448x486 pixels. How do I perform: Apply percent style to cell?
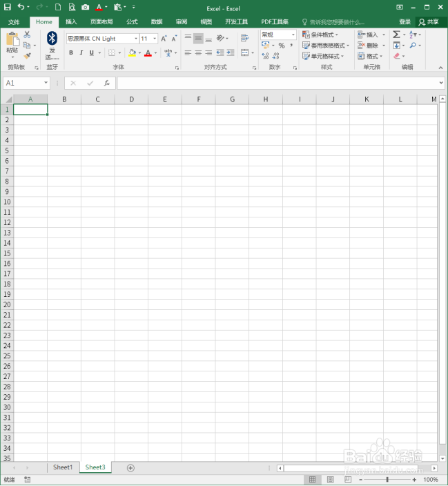pos(282,46)
